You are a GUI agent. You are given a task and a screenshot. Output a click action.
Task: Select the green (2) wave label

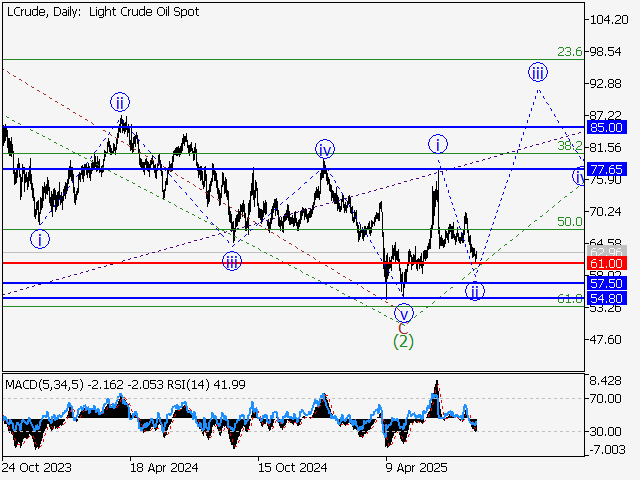tap(403, 341)
